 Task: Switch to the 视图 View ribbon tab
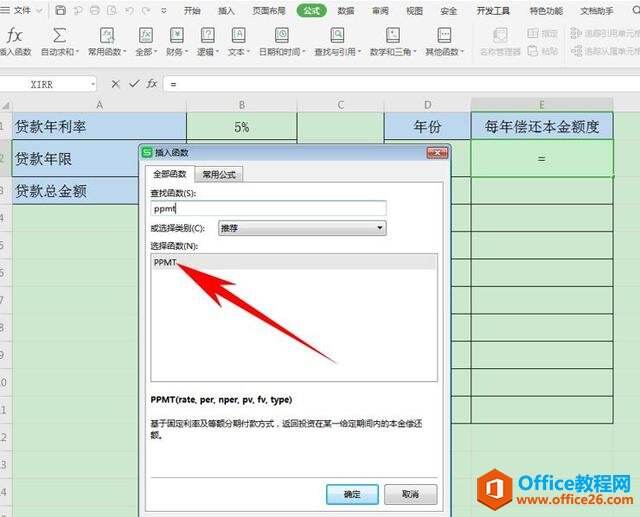pyautogui.click(x=414, y=11)
